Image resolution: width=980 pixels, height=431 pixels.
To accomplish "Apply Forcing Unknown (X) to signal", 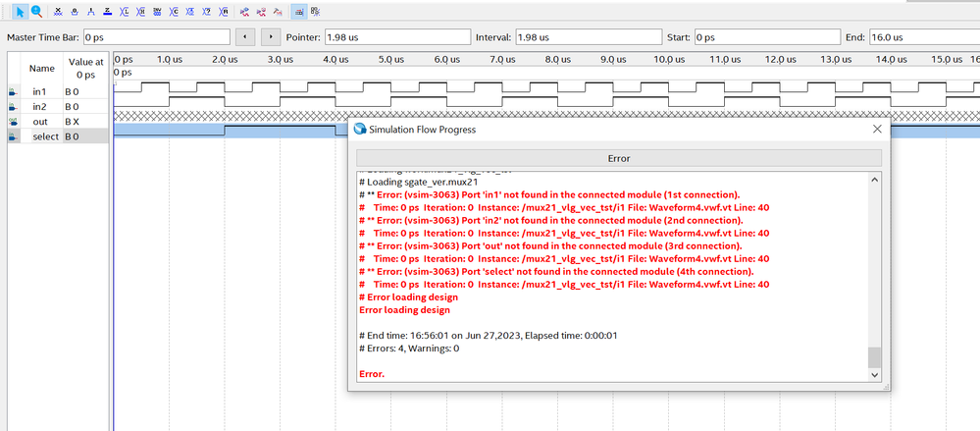I will coord(58,12).
